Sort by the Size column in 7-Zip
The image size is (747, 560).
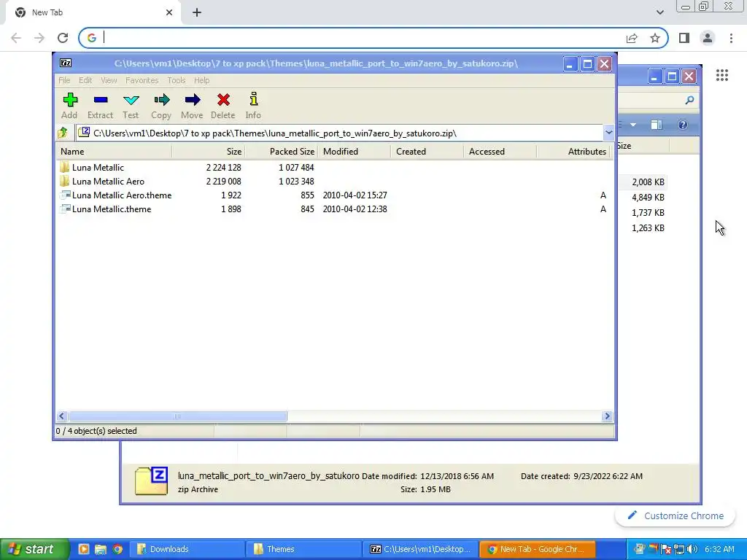coord(208,152)
